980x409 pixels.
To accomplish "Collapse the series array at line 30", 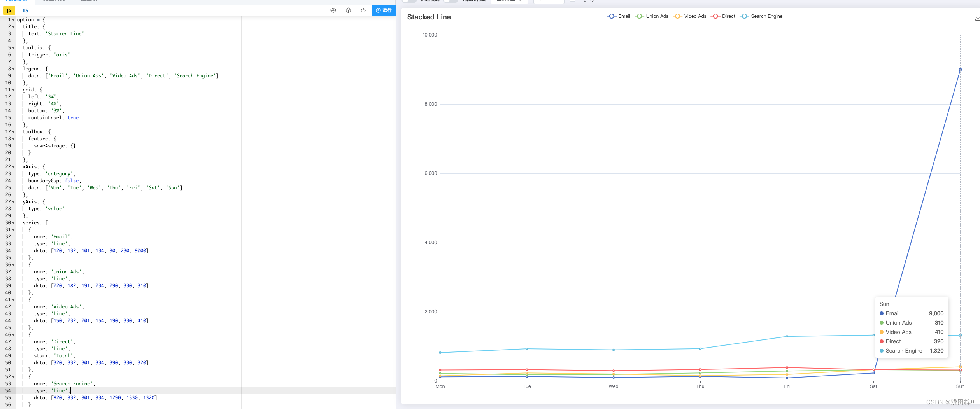I will [x=13, y=222].
